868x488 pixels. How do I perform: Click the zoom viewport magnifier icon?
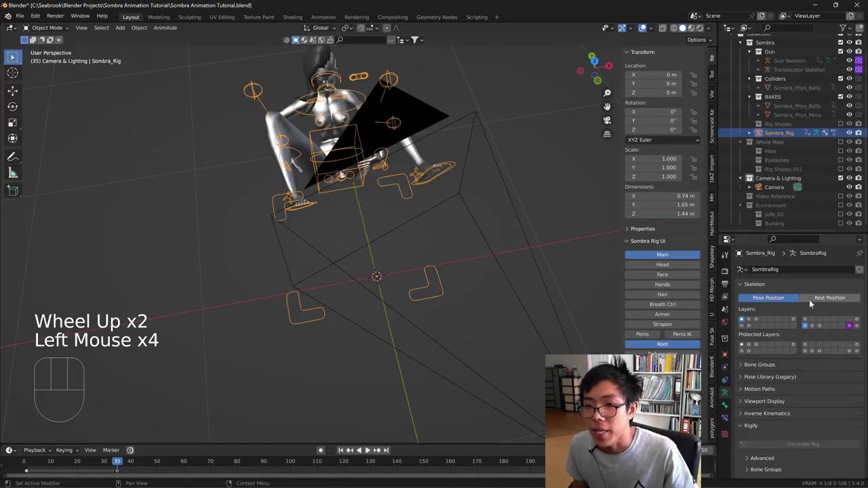click(607, 93)
